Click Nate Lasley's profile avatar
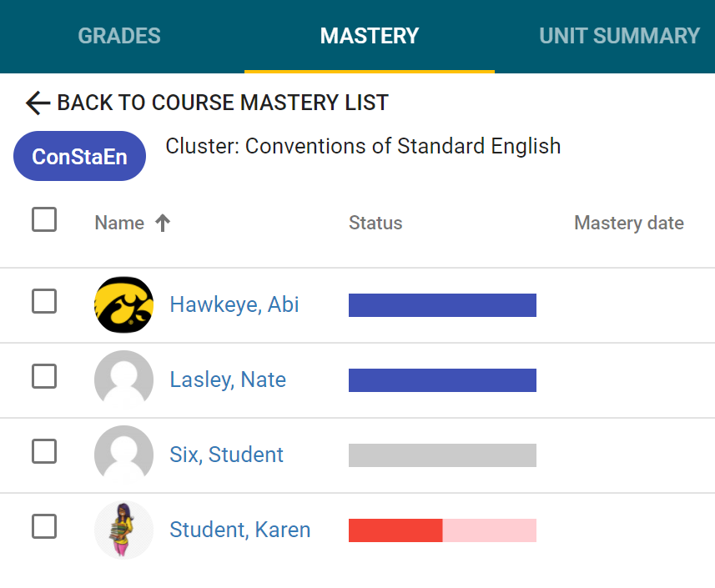Screen dimensions: 715x588 (x=123, y=379)
